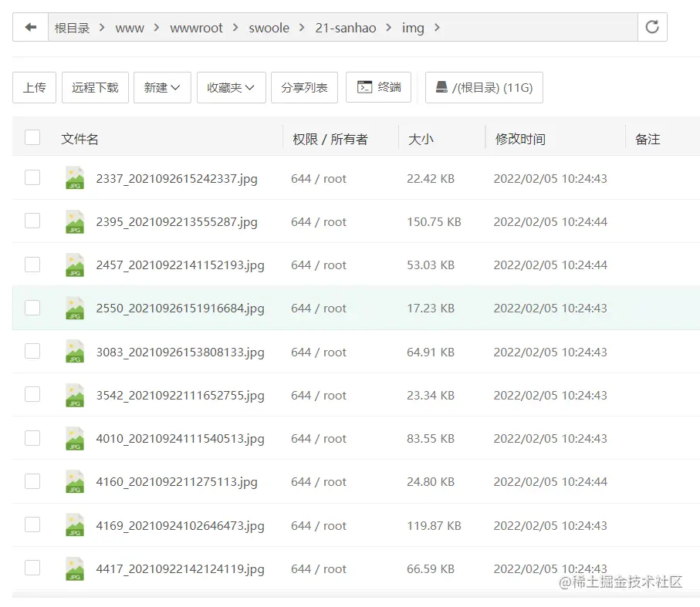Open file 3542_20210922111652755.jpg
Viewport: 700px width, 607px height.
[181, 396]
